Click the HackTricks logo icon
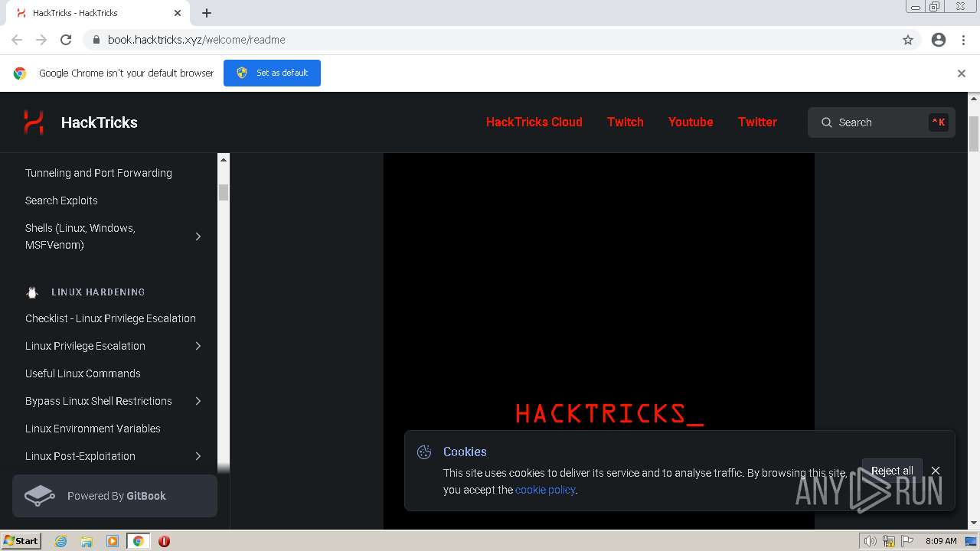The height and width of the screenshot is (551, 980). point(34,122)
